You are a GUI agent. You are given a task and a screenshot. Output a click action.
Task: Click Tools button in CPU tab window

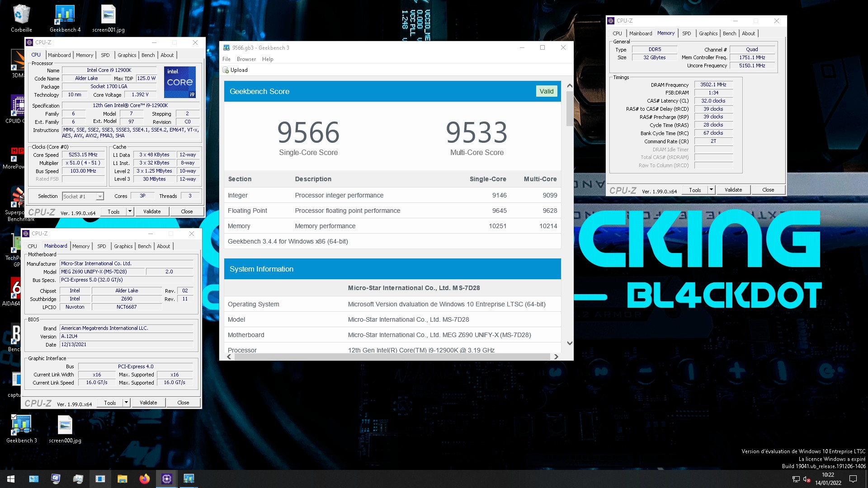113,211
